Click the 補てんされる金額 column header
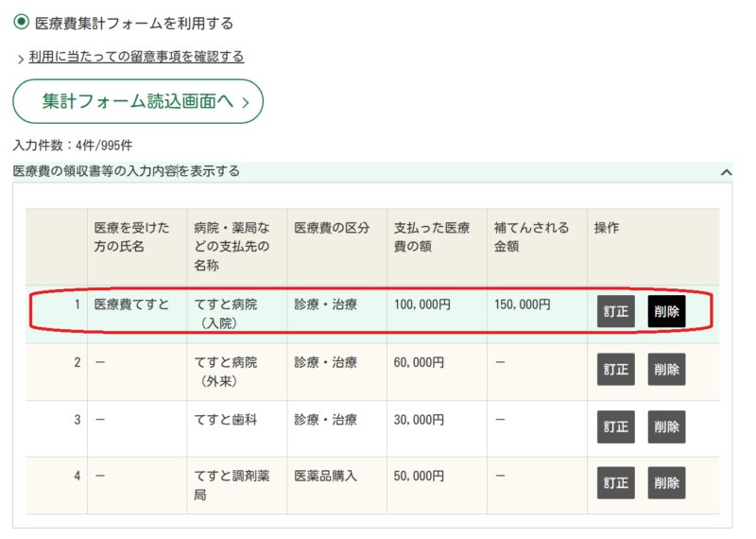This screenshot has width=756, height=539. 531,236
